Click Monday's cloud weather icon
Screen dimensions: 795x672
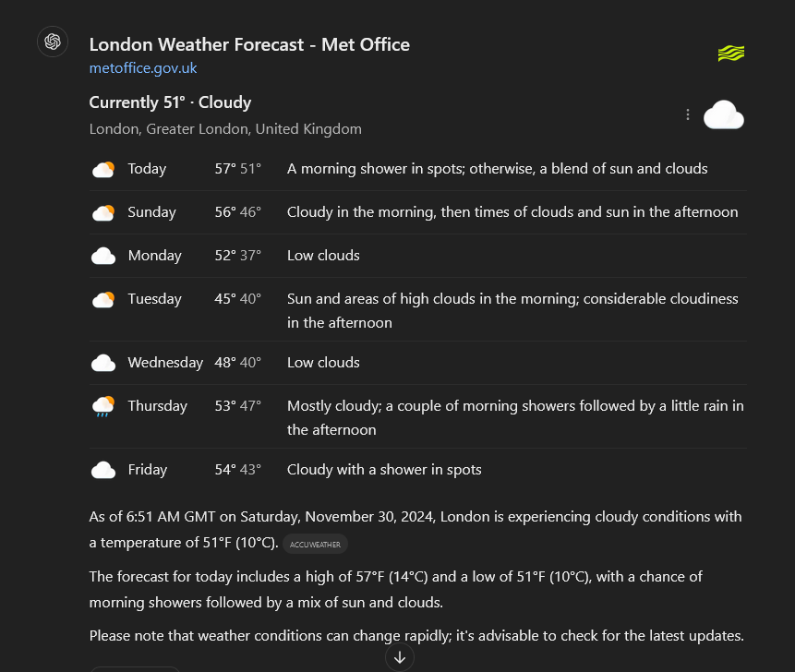click(103, 256)
